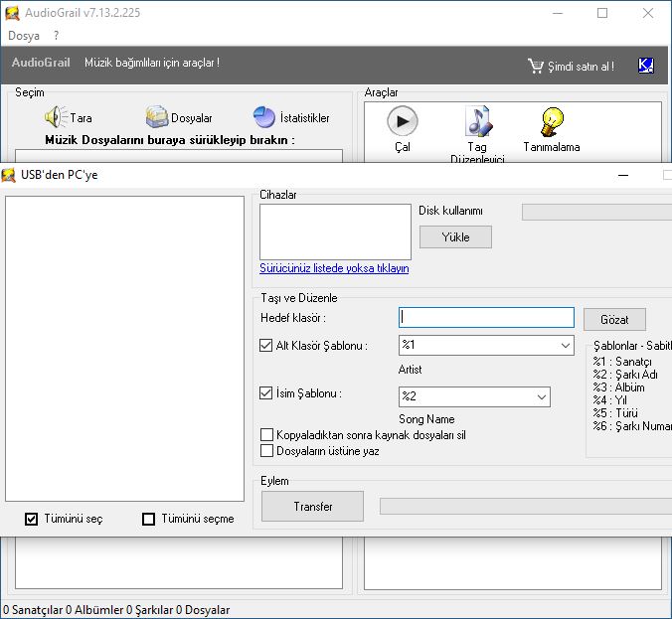Click the USB'den PC'ye window icon

pyautogui.click(x=9, y=175)
